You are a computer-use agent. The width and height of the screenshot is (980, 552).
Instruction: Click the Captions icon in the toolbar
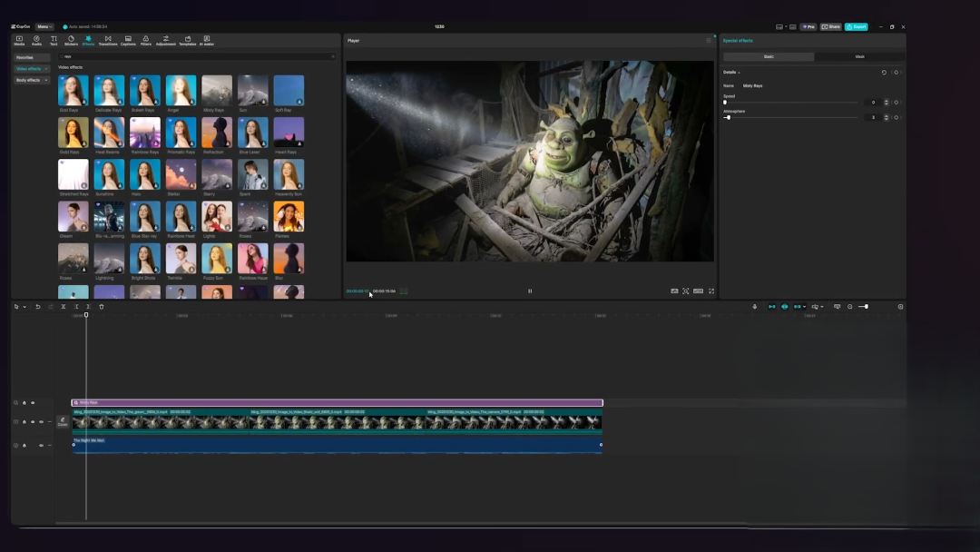pyautogui.click(x=128, y=40)
